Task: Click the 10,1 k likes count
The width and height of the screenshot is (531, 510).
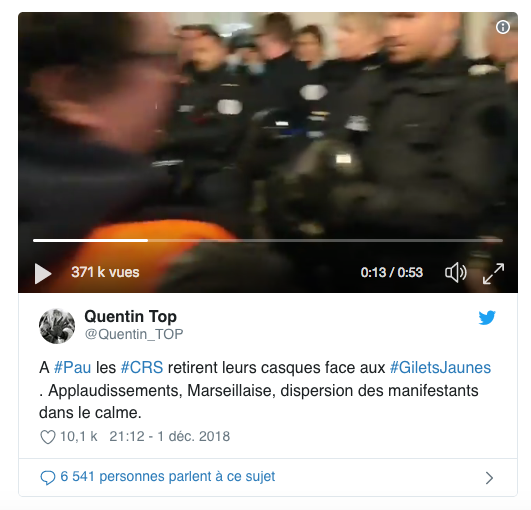Action: tap(79, 436)
